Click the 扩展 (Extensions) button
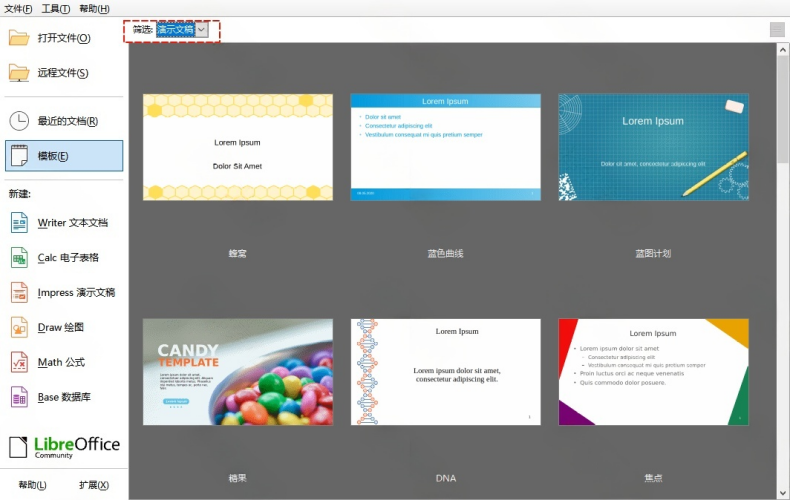The image size is (790, 500). coord(94,485)
